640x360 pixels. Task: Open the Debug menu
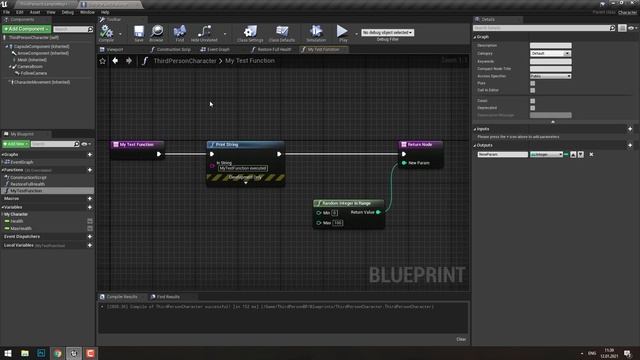[x=68, y=12]
